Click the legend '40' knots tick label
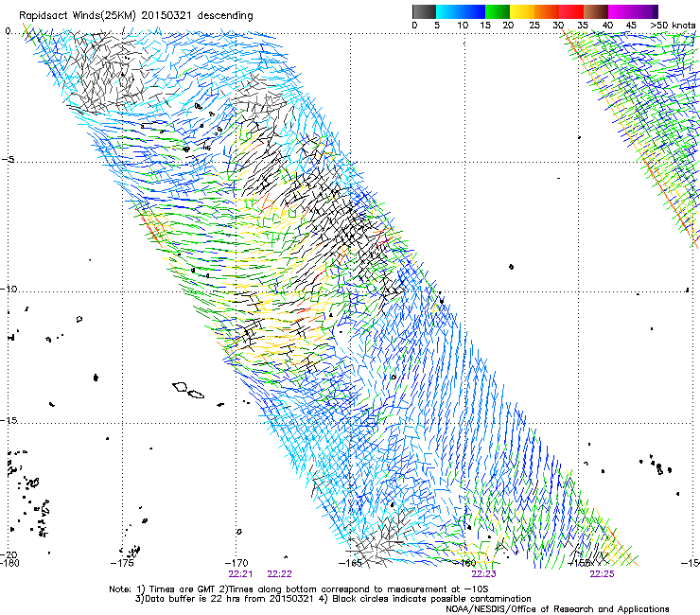The width and height of the screenshot is (700, 615). pyautogui.click(x=607, y=26)
